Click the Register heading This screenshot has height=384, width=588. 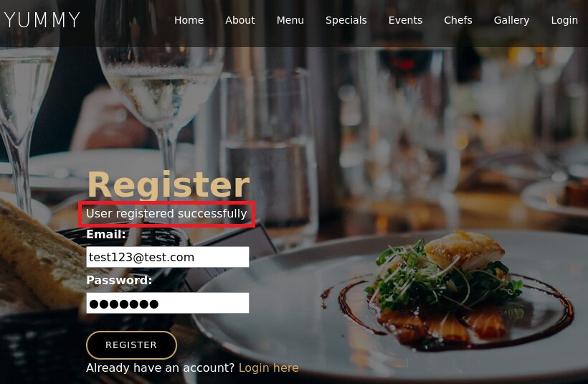(x=169, y=184)
